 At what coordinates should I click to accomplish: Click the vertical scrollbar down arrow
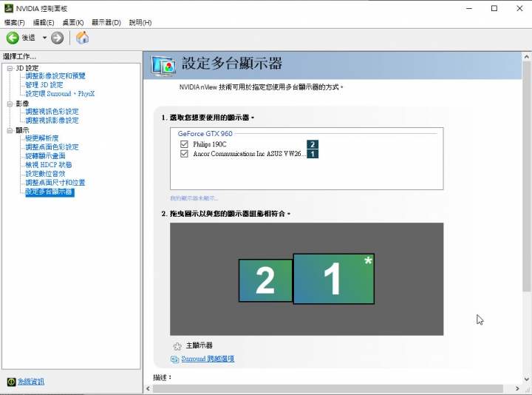coord(527,379)
